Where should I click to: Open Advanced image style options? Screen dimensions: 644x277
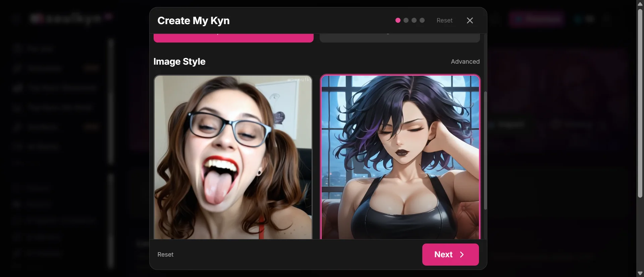pyautogui.click(x=465, y=62)
